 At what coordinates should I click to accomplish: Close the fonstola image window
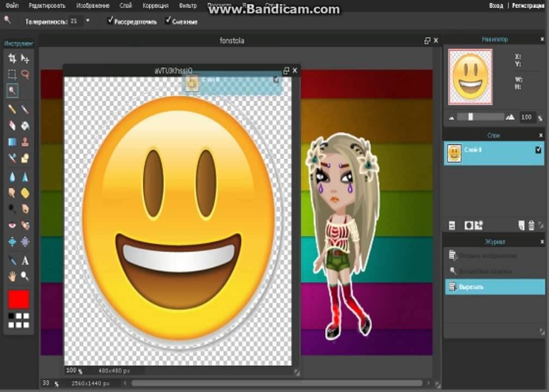point(436,41)
